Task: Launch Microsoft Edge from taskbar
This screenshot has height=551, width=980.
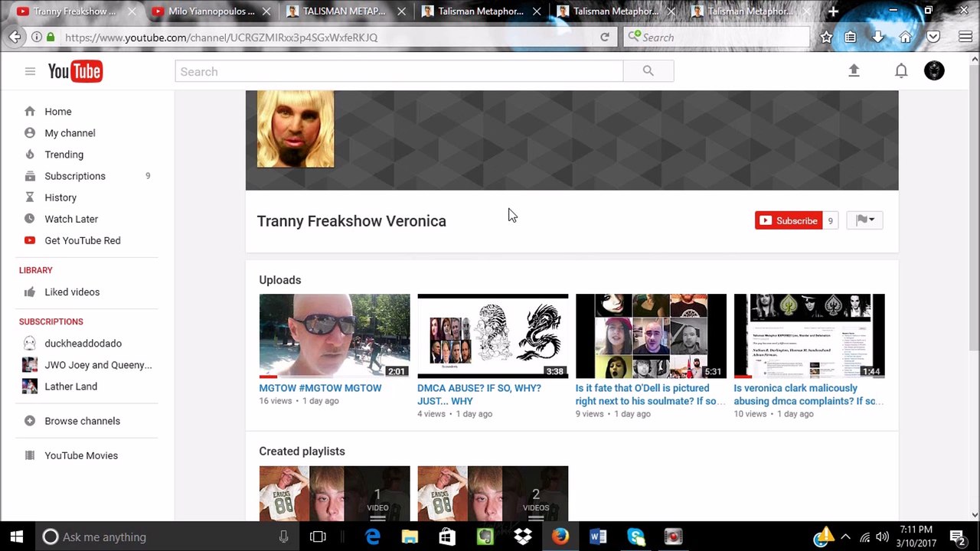Action: click(373, 536)
